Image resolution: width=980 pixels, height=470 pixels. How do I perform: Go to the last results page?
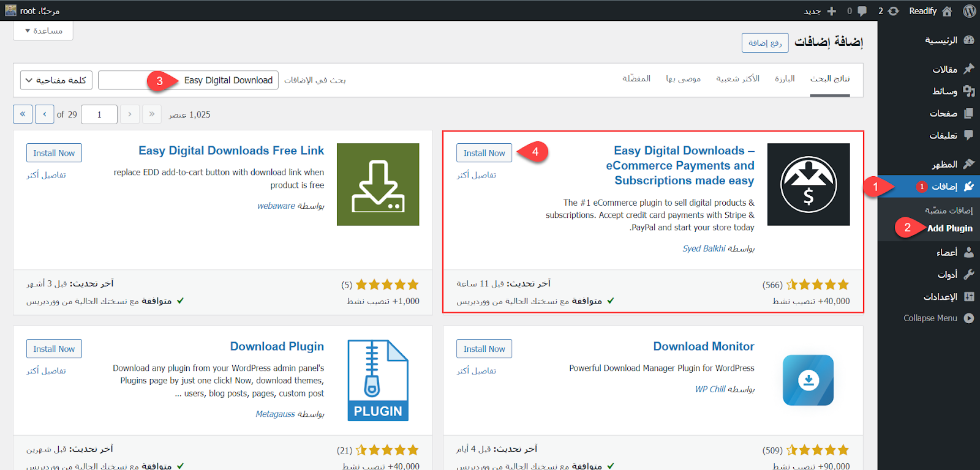(x=23, y=114)
